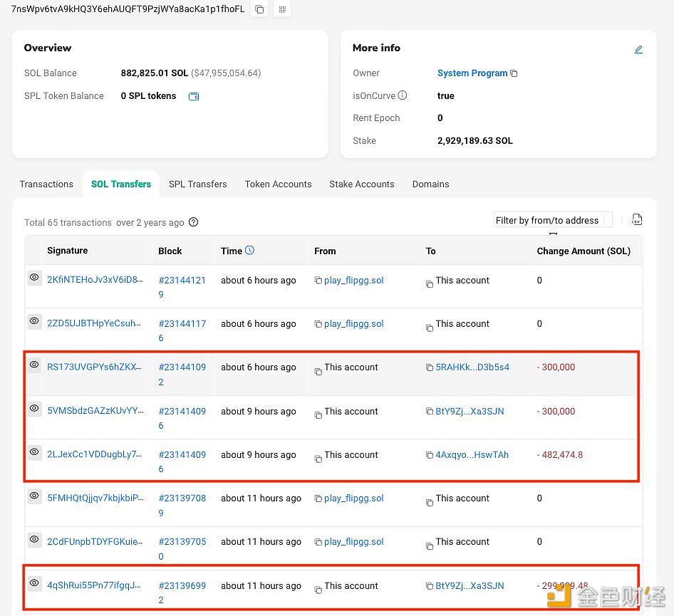The image size is (674, 616).
Task: Open block #231396992 link
Action: pyautogui.click(x=182, y=592)
